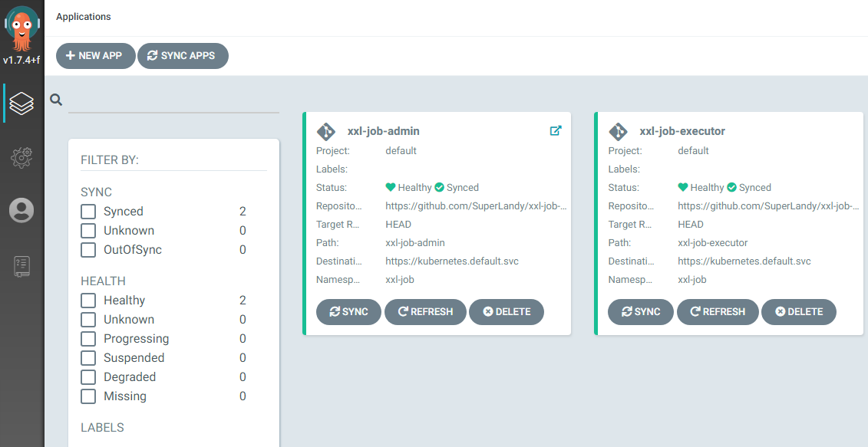Click xxl-job-executor namespace value xxl-job
This screenshot has height=447, width=868.
pyautogui.click(x=692, y=279)
